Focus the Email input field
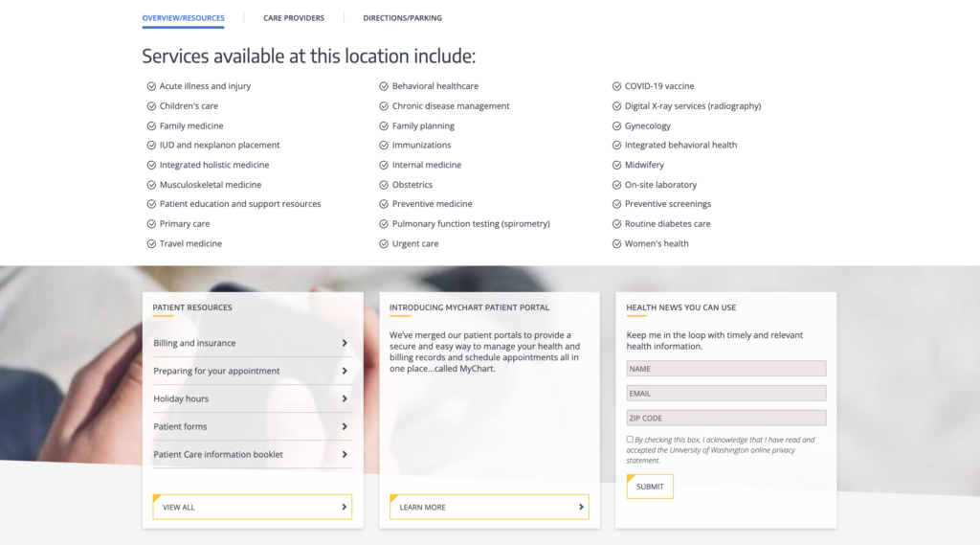 click(x=726, y=394)
